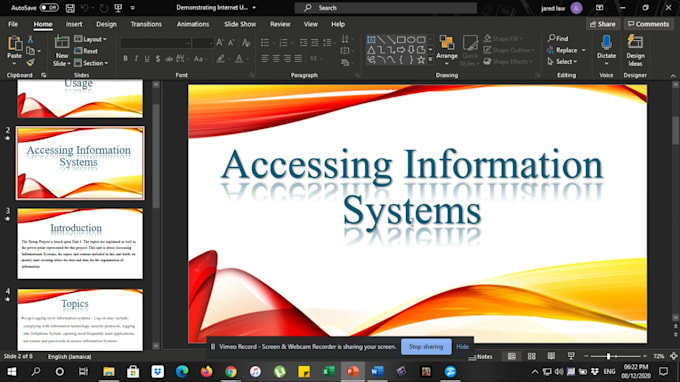
Task: Click the zoom slider handle
Action: tap(608, 356)
